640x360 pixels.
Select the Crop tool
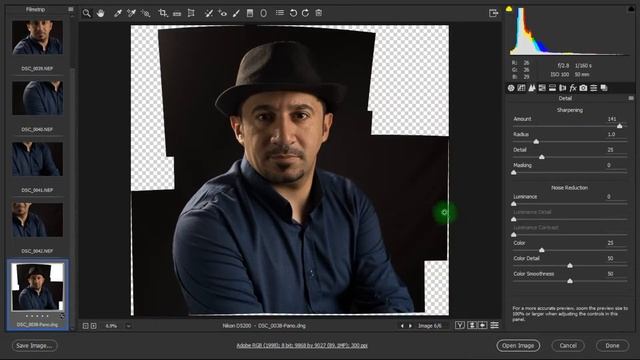click(163, 13)
